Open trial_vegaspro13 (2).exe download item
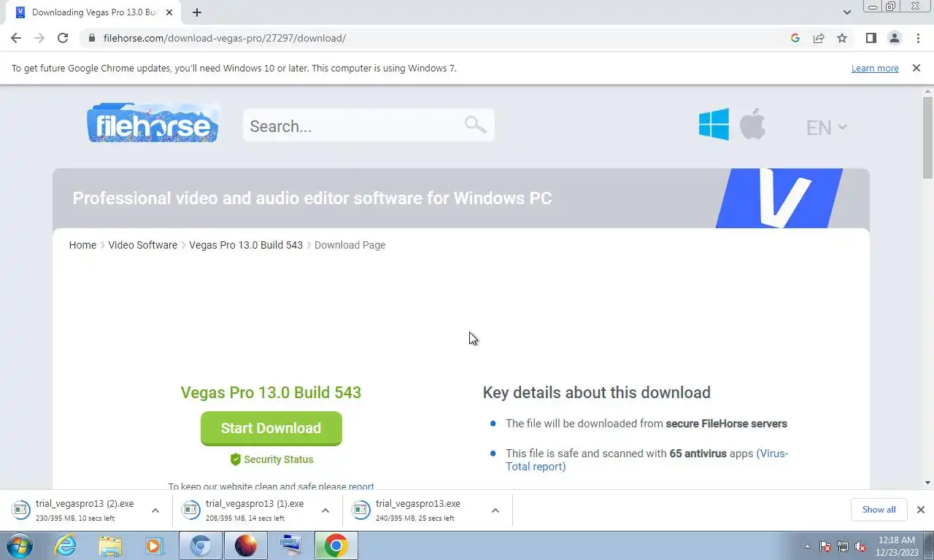The image size is (934, 560). [77, 510]
